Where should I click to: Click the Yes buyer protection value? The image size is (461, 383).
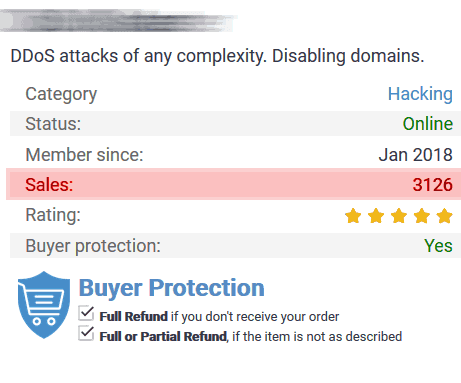tap(438, 246)
